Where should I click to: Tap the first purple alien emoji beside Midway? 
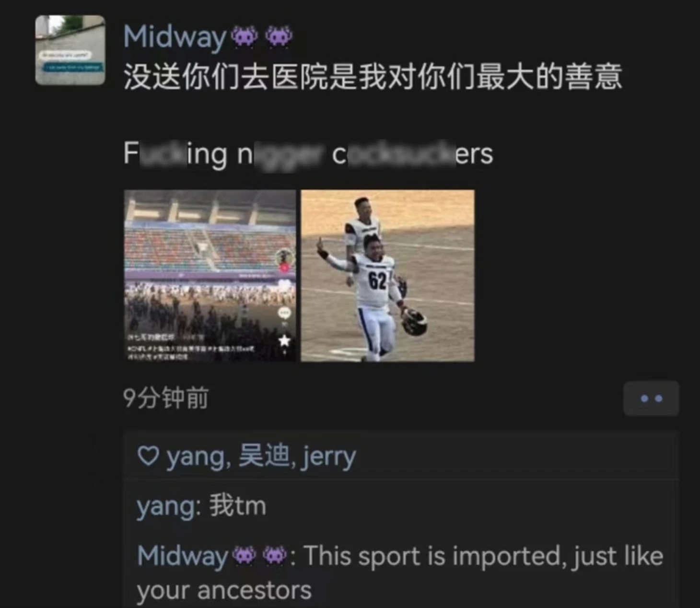[x=245, y=37]
